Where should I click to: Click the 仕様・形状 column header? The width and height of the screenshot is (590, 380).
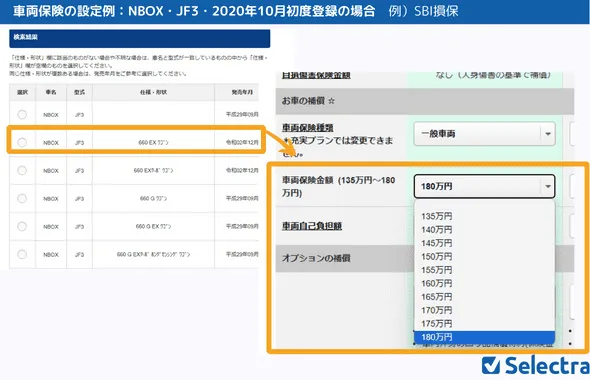click(154, 92)
